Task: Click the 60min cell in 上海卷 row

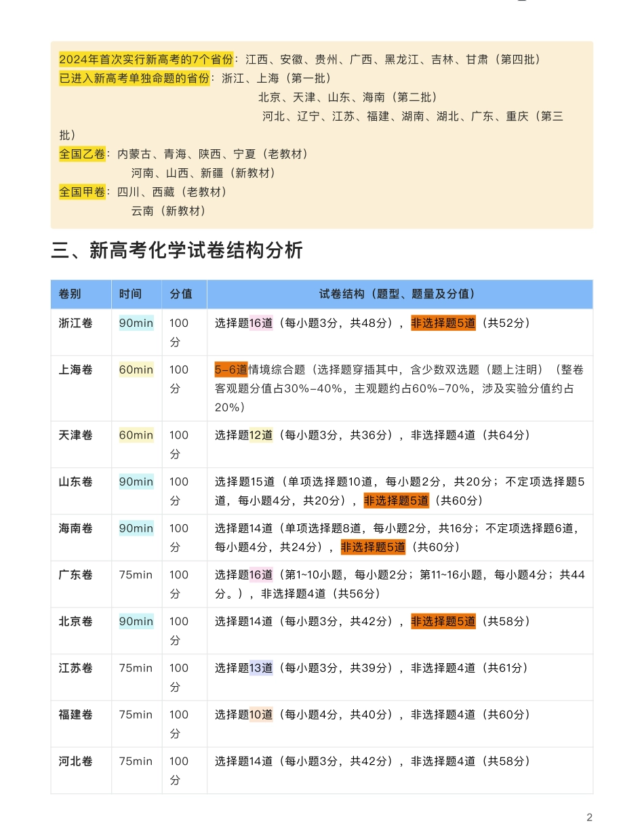Action: [136, 370]
